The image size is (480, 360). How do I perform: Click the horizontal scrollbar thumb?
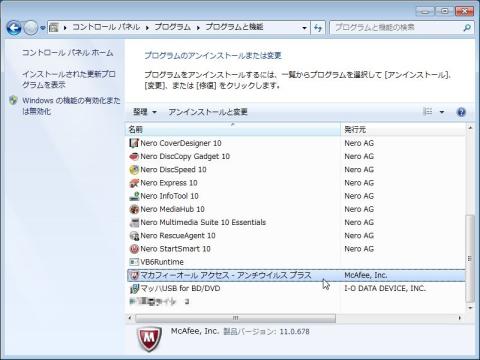235,318
